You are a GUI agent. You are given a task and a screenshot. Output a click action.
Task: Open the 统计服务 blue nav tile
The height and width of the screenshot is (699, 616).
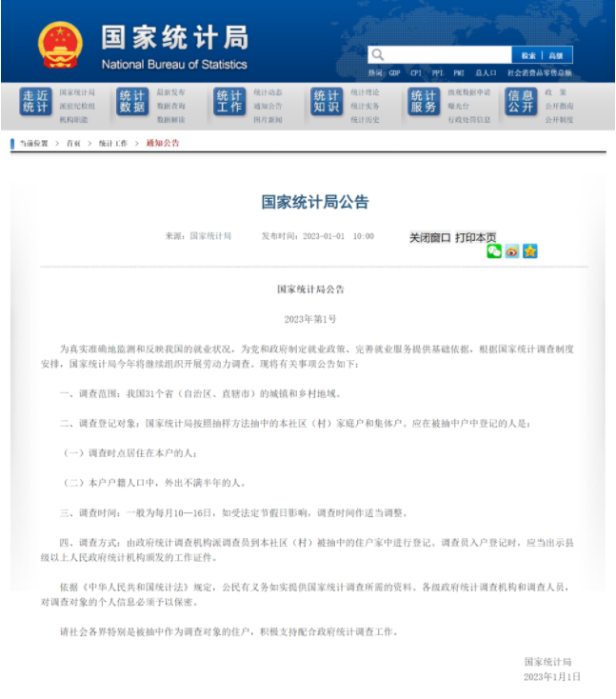point(424,102)
